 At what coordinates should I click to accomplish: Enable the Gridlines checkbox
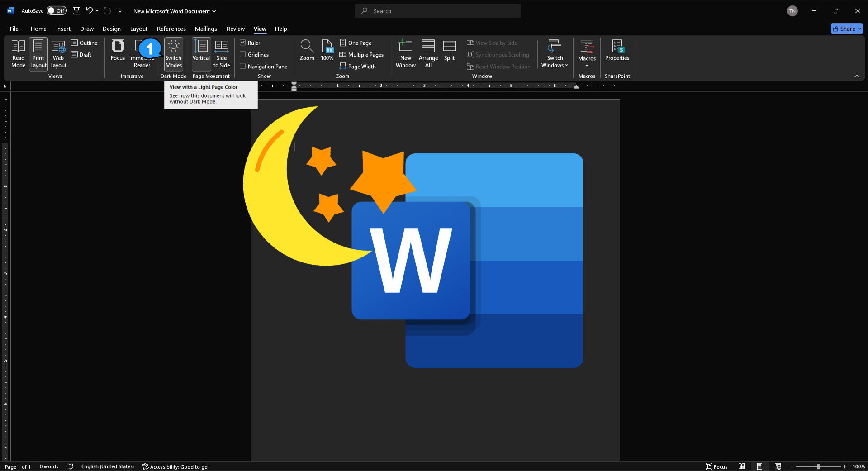click(243, 54)
